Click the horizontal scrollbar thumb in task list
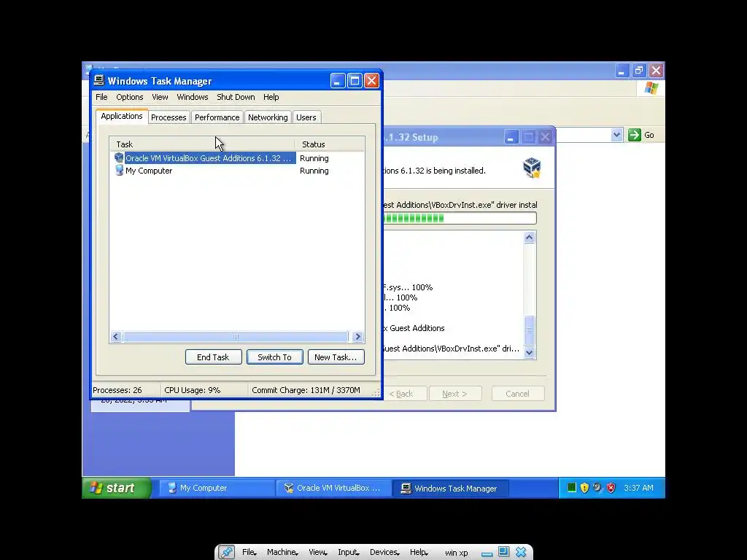747x560 pixels. point(236,337)
